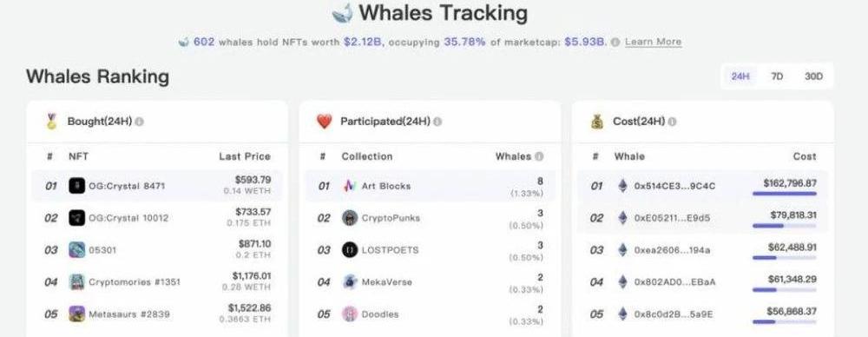This screenshot has height=337, width=868.
Task: Click the info icon after marketcap $5.93B
Action: 615,42
